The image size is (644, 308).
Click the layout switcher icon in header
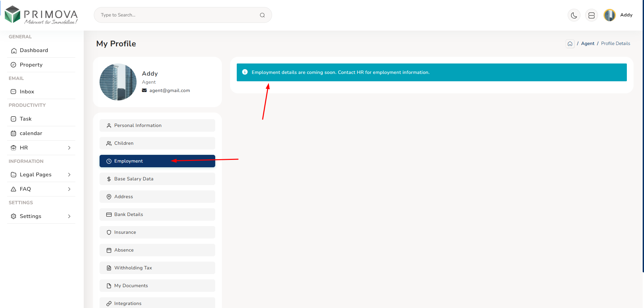click(591, 15)
